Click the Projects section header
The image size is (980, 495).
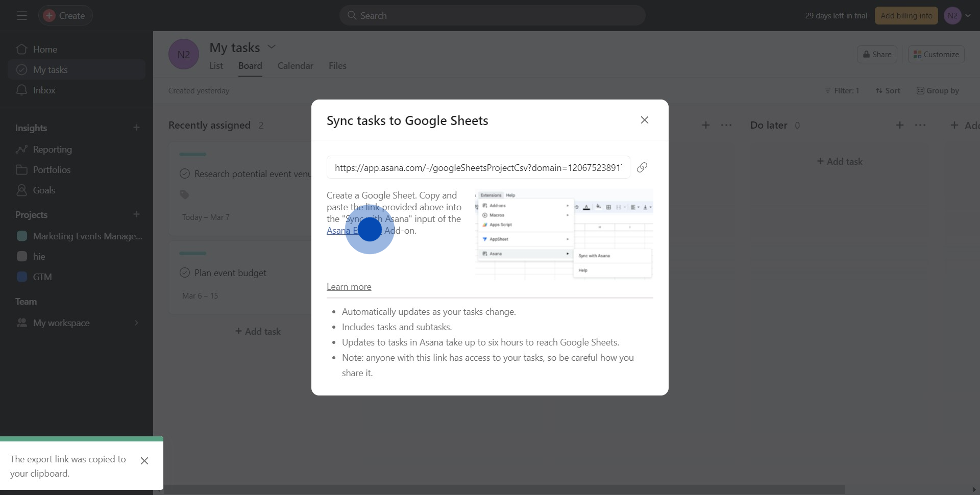[x=31, y=215]
